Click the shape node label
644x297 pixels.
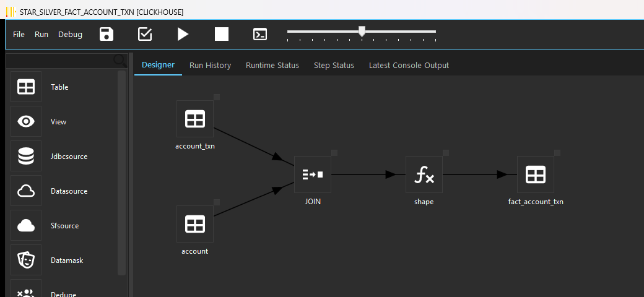point(424,202)
